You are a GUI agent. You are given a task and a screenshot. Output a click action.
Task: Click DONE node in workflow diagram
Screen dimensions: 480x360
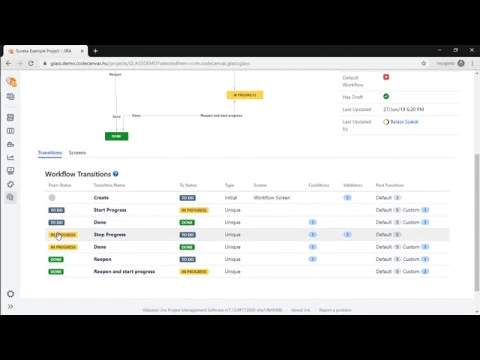click(116, 136)
